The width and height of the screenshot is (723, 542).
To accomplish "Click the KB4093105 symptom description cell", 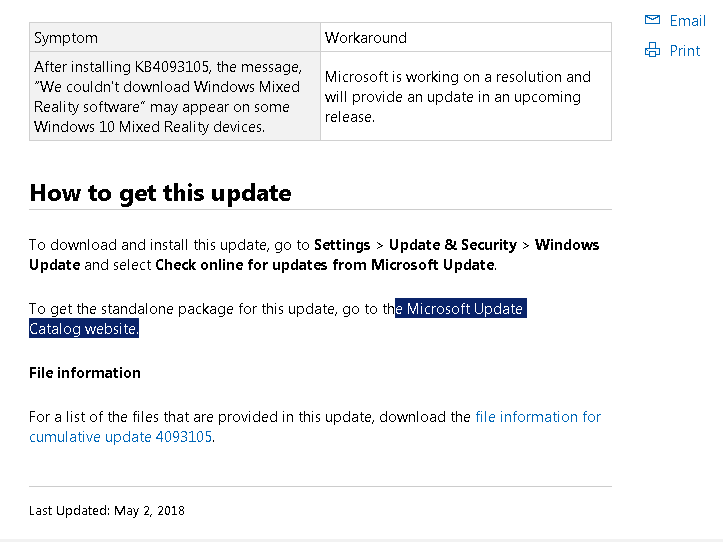I will (175, 96).
